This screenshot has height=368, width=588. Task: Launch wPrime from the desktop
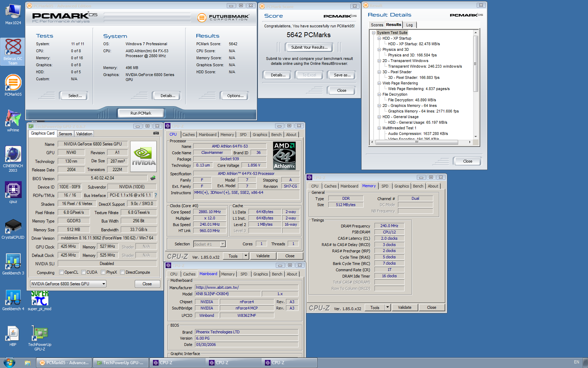pyautogui.click(x=13, y=121)
